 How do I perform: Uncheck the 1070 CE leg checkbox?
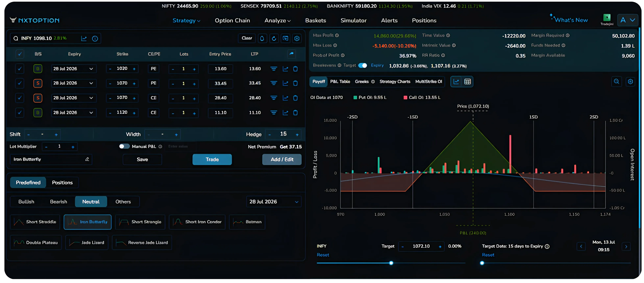pyautogui.click(x=20, y=98)
